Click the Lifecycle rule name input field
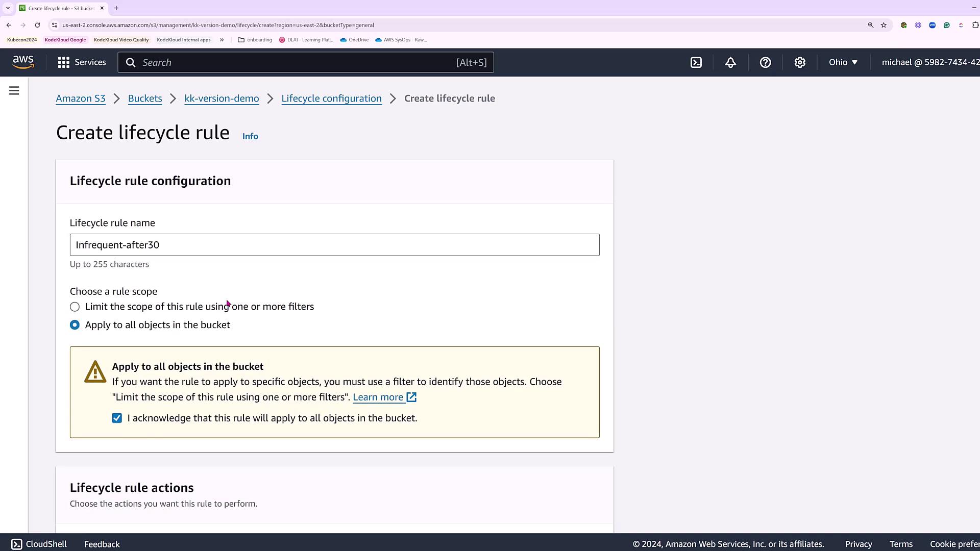980x551 pixels. (334, 245)
